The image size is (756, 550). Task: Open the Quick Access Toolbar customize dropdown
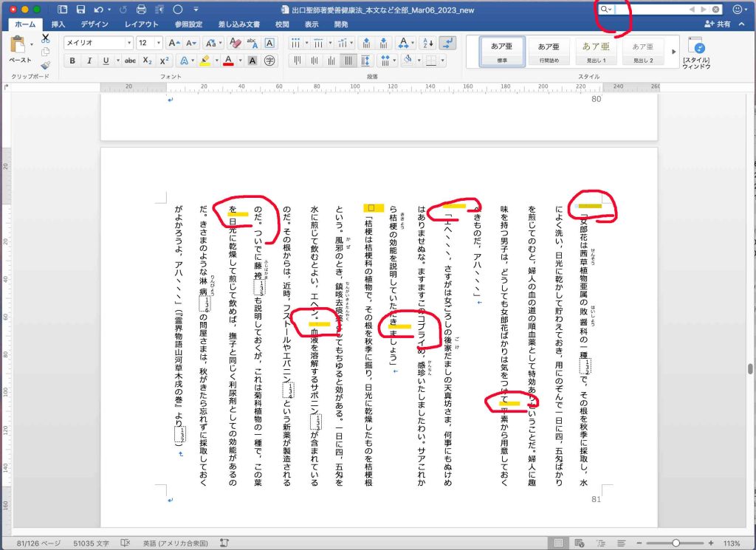point(196,9)
